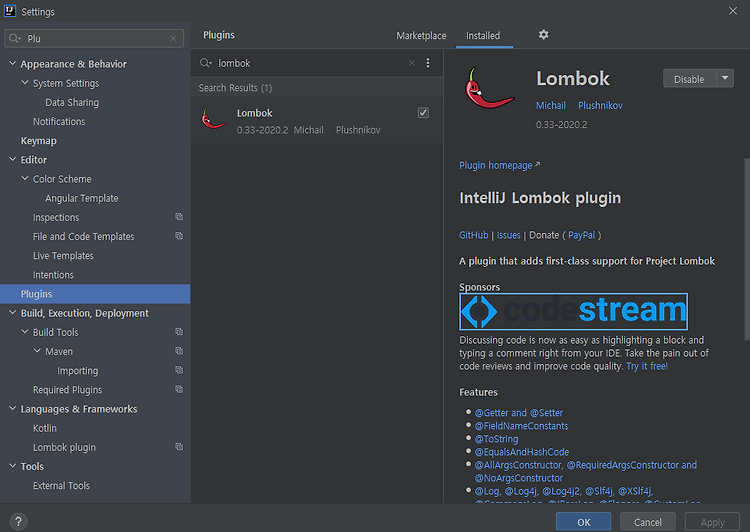
Task: Open the @ToString feature link
Action: click(x=496, y=438)
